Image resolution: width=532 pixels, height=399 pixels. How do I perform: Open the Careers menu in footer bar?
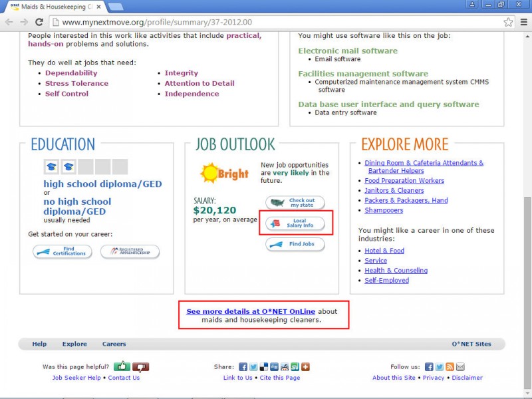[114, 344]
